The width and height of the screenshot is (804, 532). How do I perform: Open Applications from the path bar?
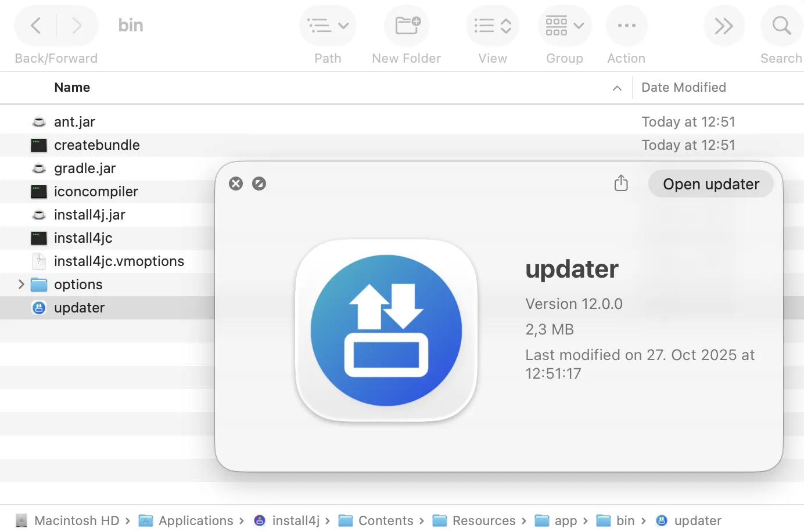[x=195, y=520]
